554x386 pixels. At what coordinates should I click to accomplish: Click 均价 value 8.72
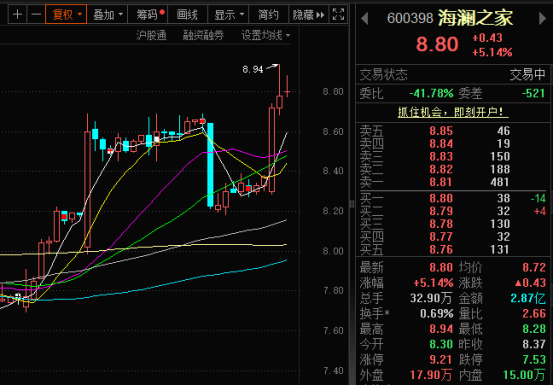(x=534, y=267)
